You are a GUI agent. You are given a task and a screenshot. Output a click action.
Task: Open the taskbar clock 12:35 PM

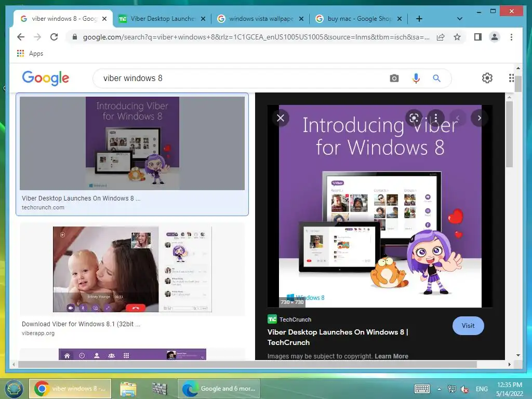pos(509,389)
